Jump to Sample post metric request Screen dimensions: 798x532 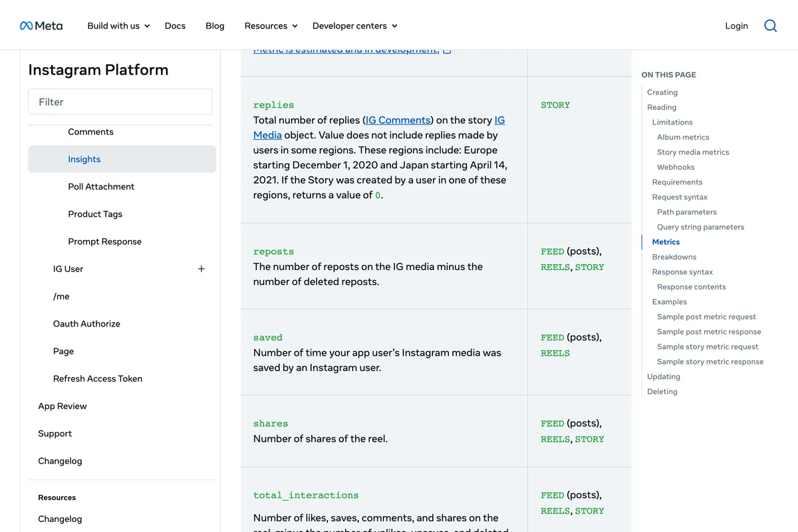click(x=706, y=317)
